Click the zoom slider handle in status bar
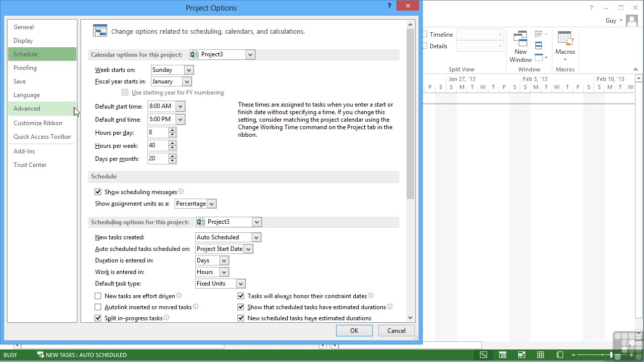644x362 pixels. click(x=611, y=355)
